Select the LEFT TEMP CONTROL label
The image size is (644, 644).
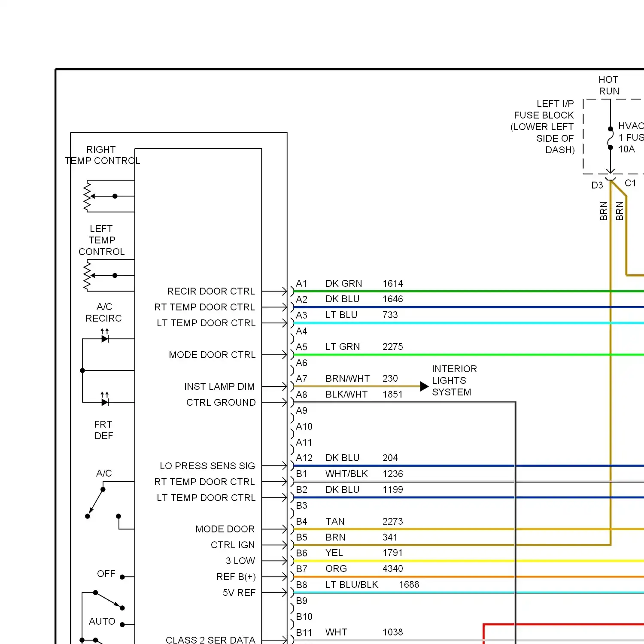tap(102, 240)
